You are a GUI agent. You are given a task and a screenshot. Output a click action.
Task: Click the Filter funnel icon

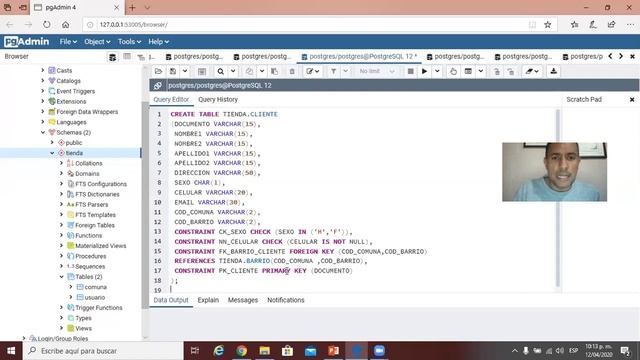[x=333, y=71]
